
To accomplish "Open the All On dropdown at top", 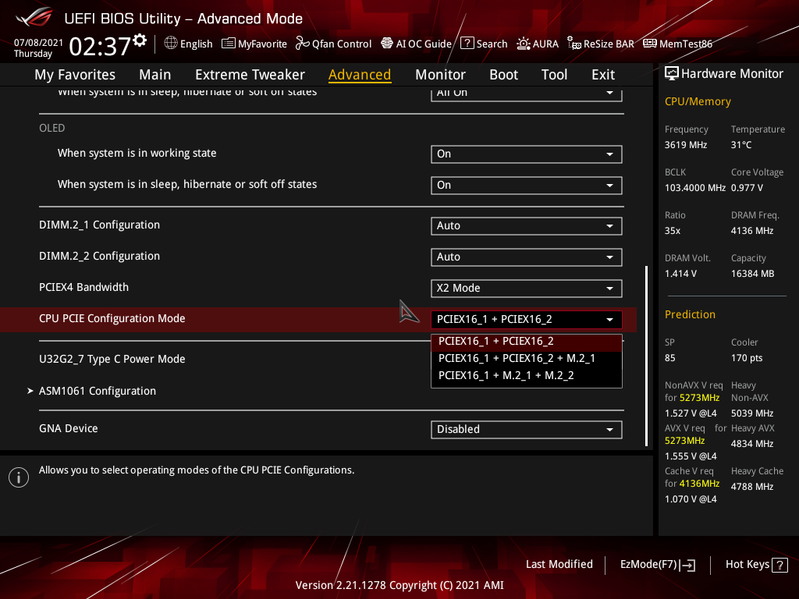I will (x=526, y=94).
